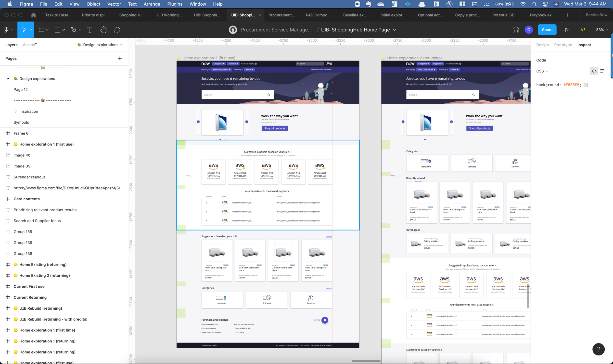Click the Share button
Viewport: 613px width, 364px height.
(x=547, y=30)
